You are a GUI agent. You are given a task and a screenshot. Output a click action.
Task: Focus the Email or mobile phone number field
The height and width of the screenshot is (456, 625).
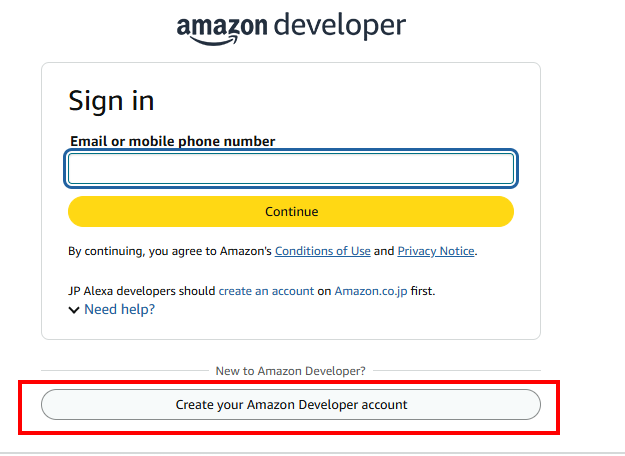291,169
